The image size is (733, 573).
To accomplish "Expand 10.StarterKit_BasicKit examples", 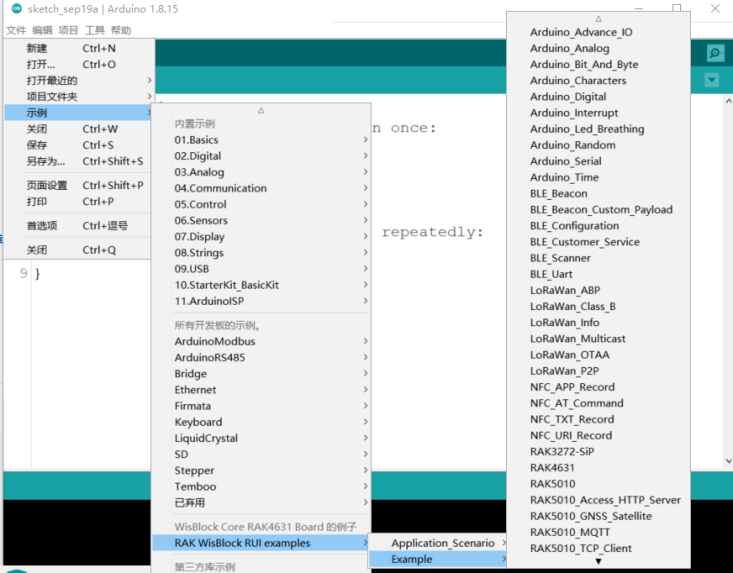I will 262,285.
